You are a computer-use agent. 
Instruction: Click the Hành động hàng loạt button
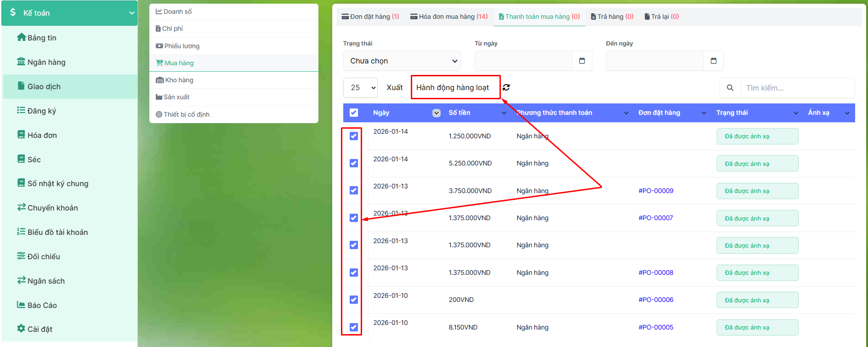(453, 87)
